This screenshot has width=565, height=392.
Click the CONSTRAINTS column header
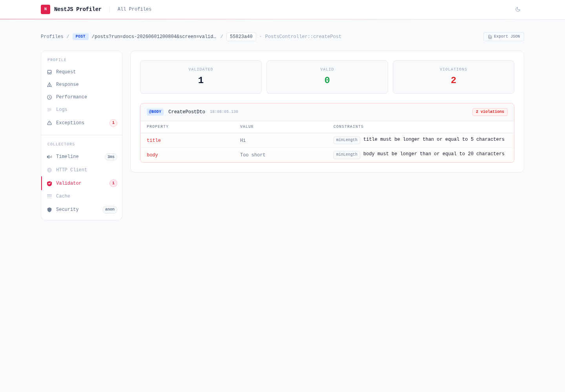[348, 127]
